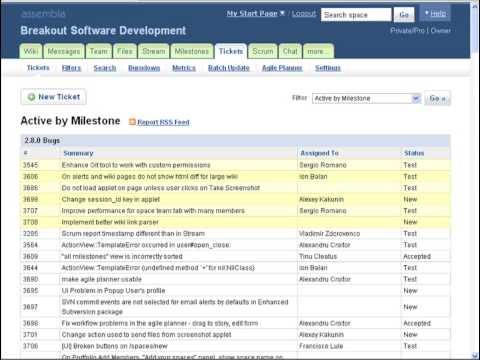The width and height of the screenshot is (480, 360).
Task: Open 'Scrum report timestamp different than in Stream'
Action: pyautogui.click(x=133, y=233)
